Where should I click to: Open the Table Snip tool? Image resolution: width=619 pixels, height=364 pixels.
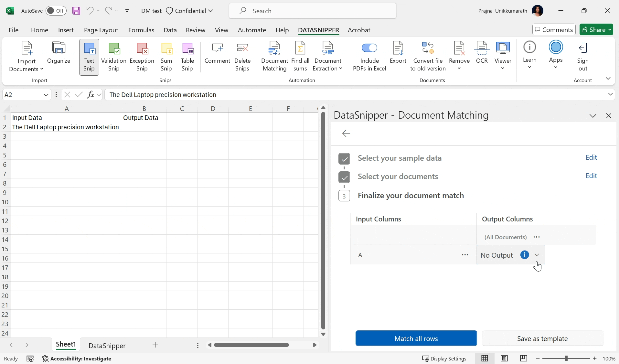(x=187, y=57)
